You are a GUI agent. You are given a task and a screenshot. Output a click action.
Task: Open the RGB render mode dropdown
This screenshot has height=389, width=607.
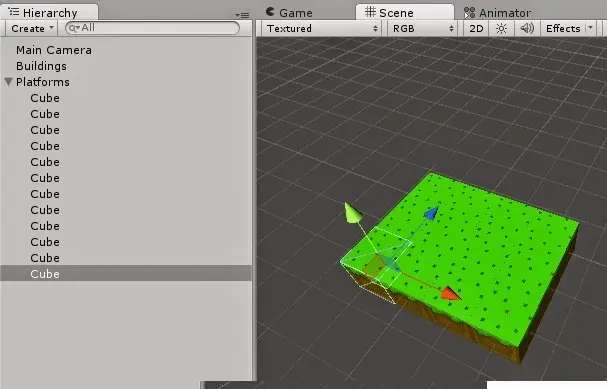[x=422, y=29]
